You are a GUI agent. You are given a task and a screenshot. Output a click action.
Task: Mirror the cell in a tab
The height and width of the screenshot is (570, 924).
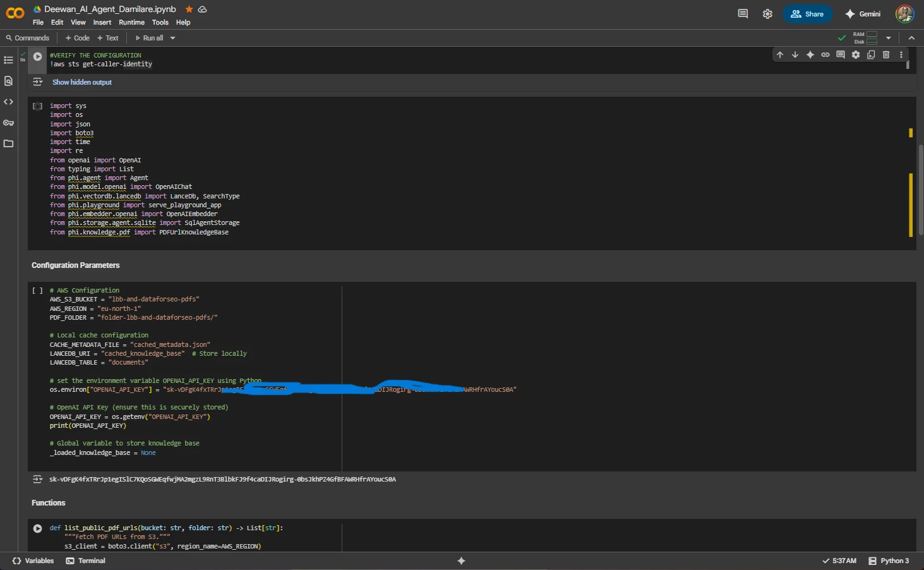871,55
